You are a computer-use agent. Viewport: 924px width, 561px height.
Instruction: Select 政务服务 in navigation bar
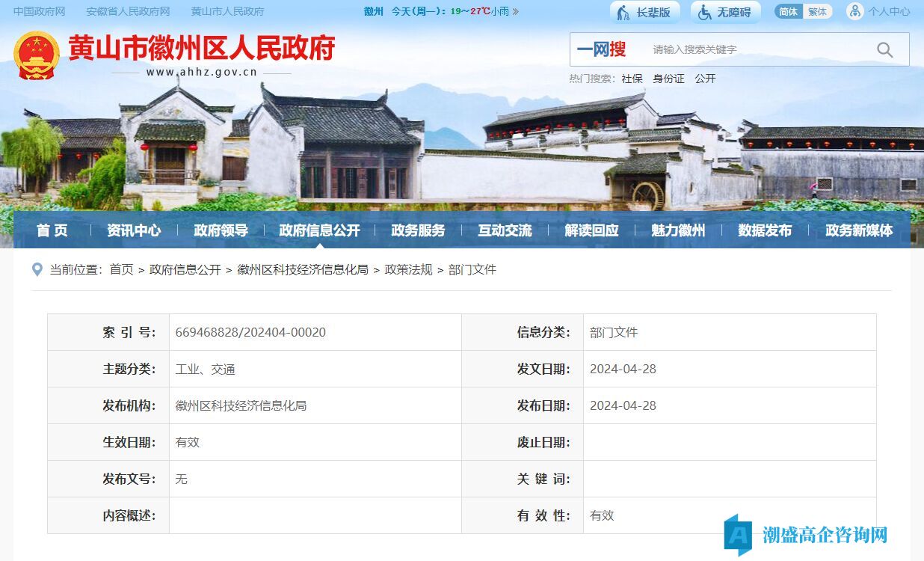418,230
